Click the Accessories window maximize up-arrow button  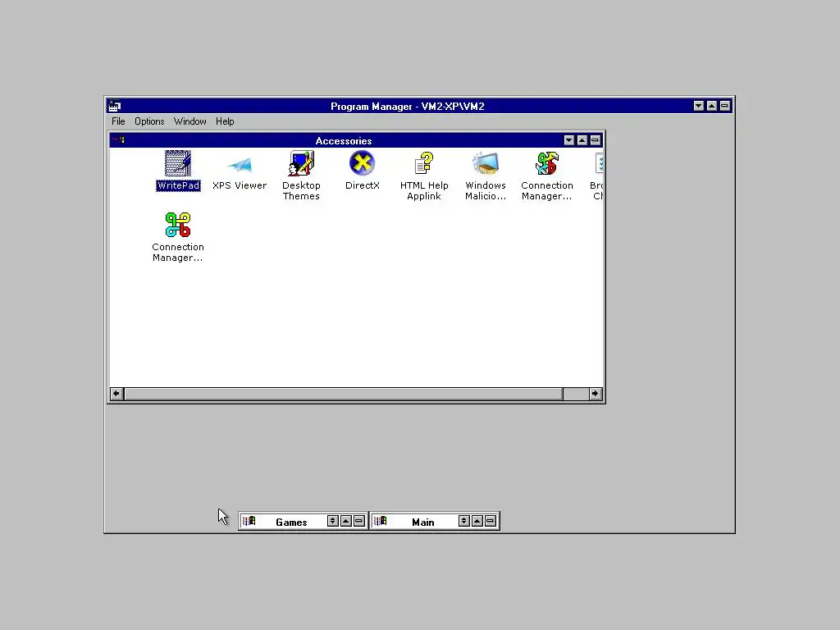582,140
